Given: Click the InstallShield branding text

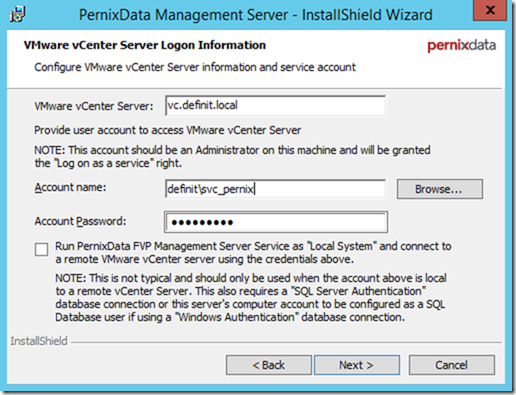Looking at the screenshot, I should click(39, 341).
